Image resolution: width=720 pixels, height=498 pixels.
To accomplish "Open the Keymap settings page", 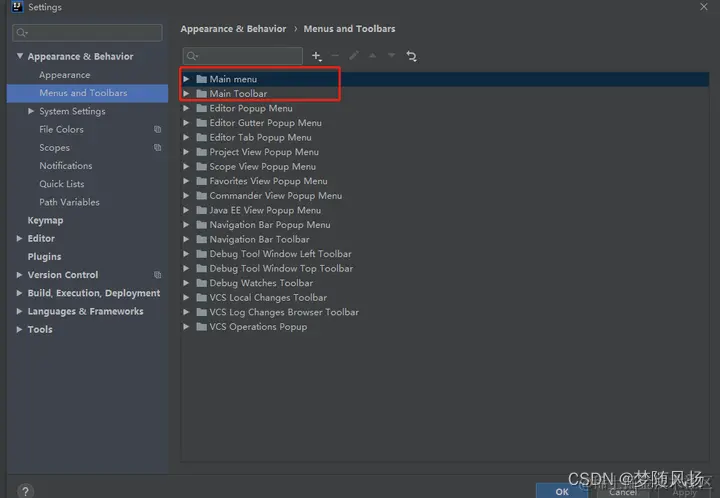I will (x=45, y=220).
